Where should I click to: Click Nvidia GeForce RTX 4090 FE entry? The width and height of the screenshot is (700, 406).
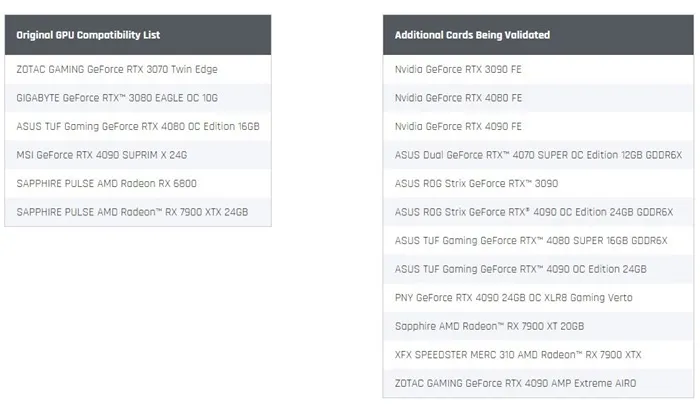click(538, 126)
